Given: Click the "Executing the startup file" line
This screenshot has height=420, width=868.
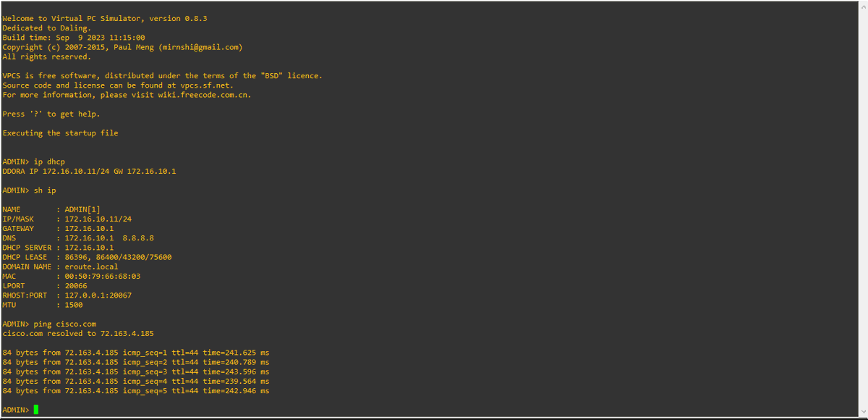Looking at the screenshot, I should pyautogui.click(x=60, y=133).
